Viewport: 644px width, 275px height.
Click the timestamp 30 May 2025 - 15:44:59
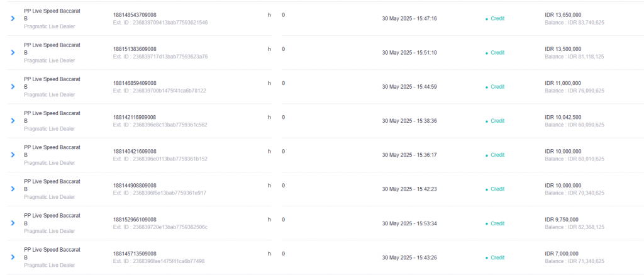[409, 87]
